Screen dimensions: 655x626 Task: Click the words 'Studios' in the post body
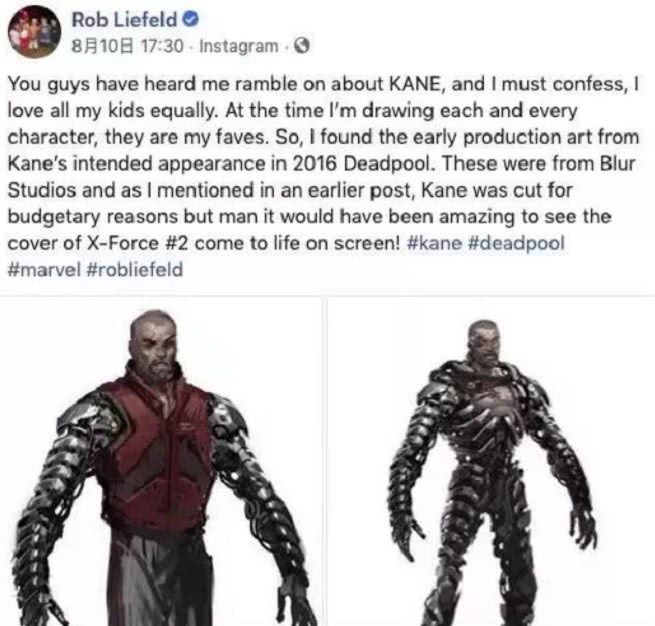point(42,190)
